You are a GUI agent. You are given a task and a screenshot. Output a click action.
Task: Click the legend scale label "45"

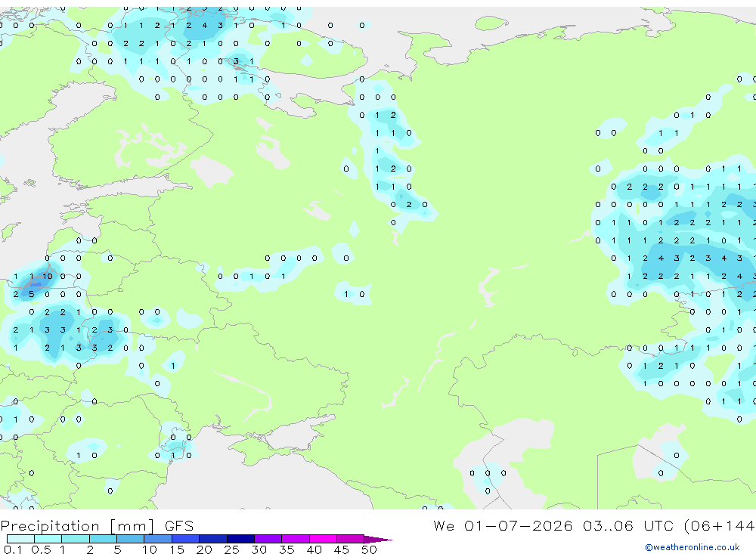[342, 549]
